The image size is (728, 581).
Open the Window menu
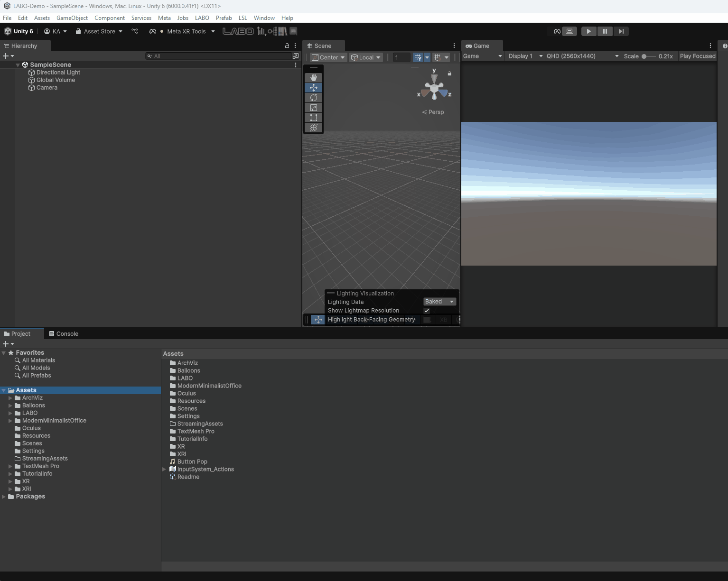pos(264,18)
